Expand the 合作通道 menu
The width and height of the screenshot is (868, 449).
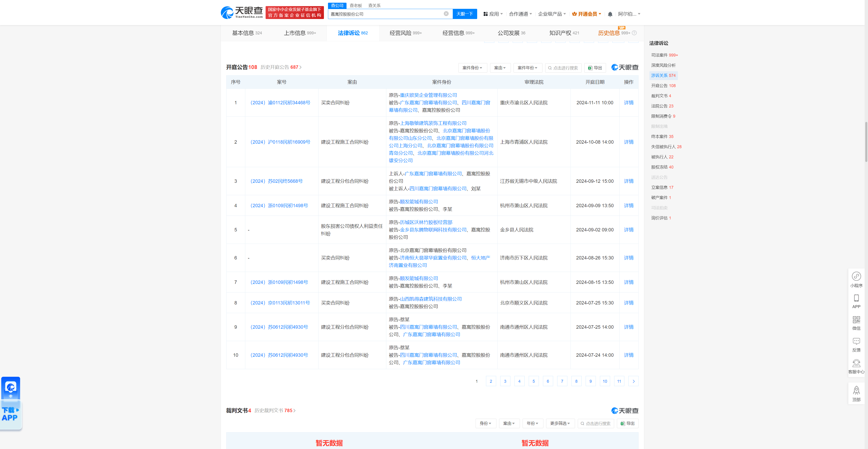pyautogui.click(x=520, y=14)
